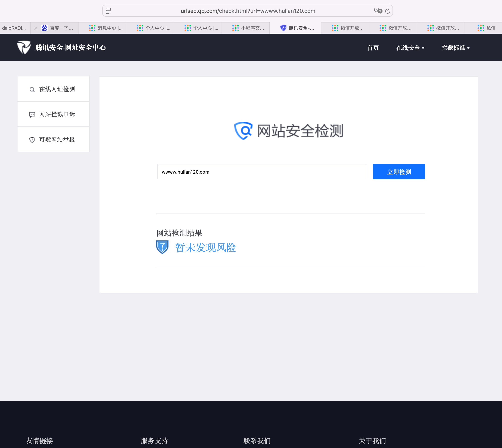Open 网站拦截申诉 in the sidebar
502x448 pixels.
pyautogui.click(x=57, y=114)
